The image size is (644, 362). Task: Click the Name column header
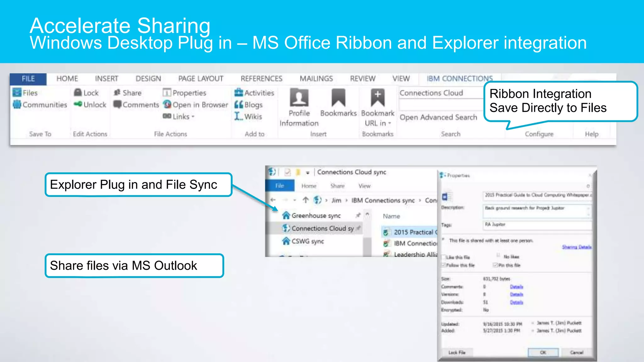coord(391,216)
